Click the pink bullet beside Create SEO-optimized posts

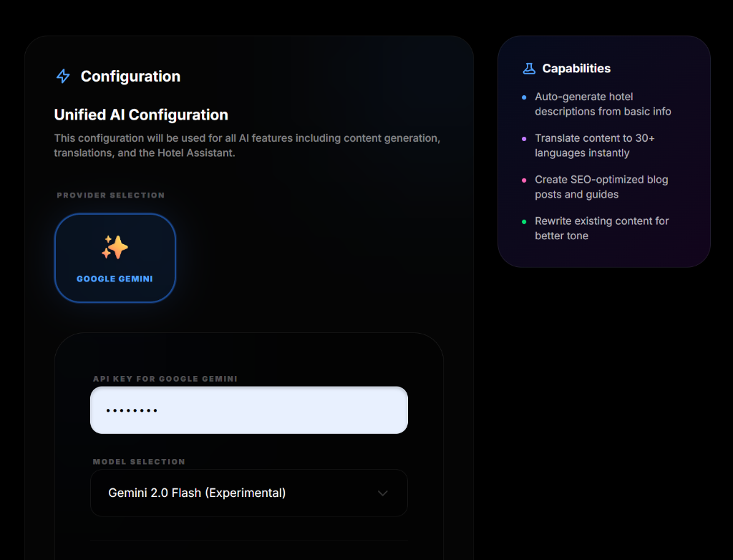click(x=524, y=180)
